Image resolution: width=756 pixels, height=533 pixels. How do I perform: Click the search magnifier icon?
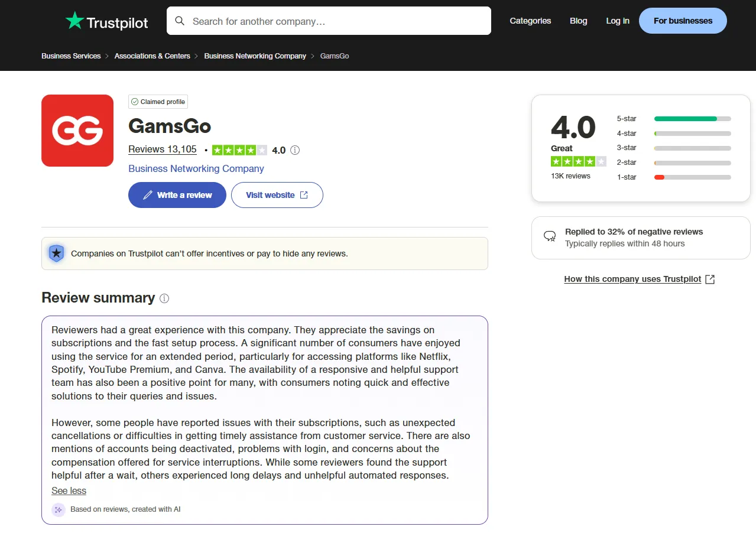pyautogui.click(x=180, y=21)
